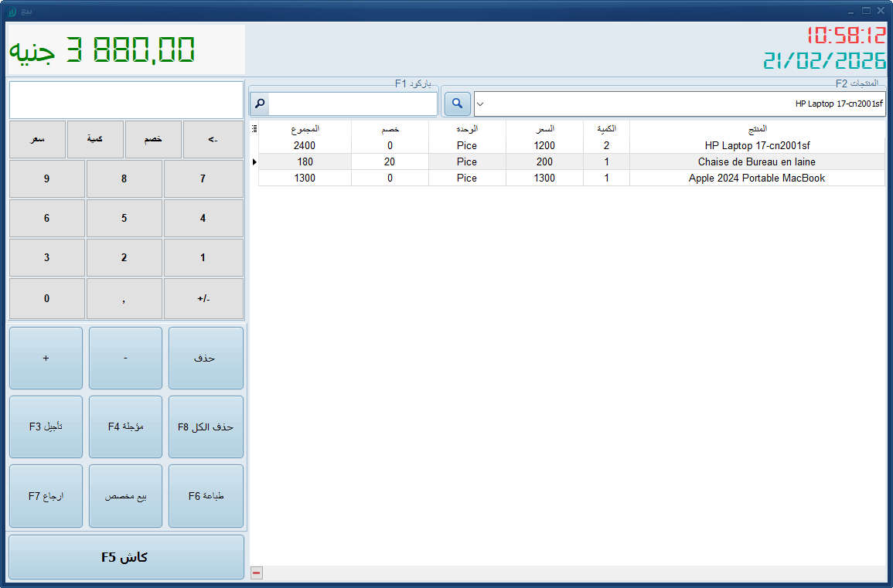Expand the products dropdown list
893x588 pixels.
tap(481, 104)
